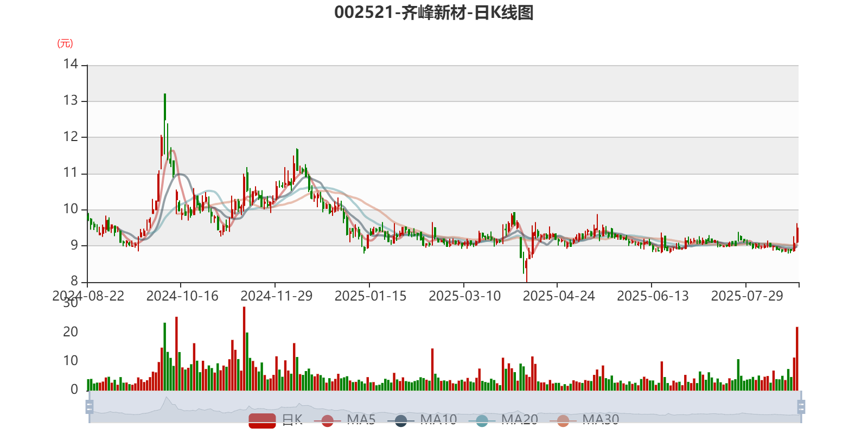
Task: Click the 14 price axis label
Action: point(71,64)
